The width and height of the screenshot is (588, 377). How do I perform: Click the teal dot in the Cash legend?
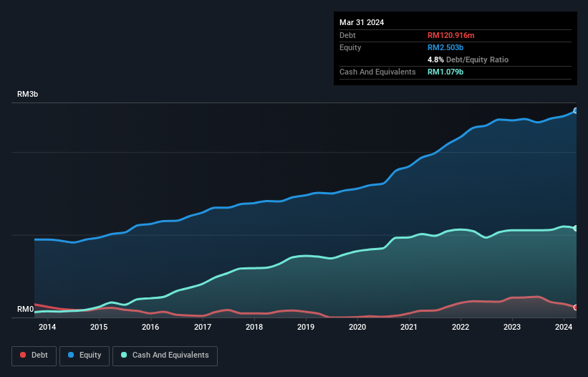point(124,355)
